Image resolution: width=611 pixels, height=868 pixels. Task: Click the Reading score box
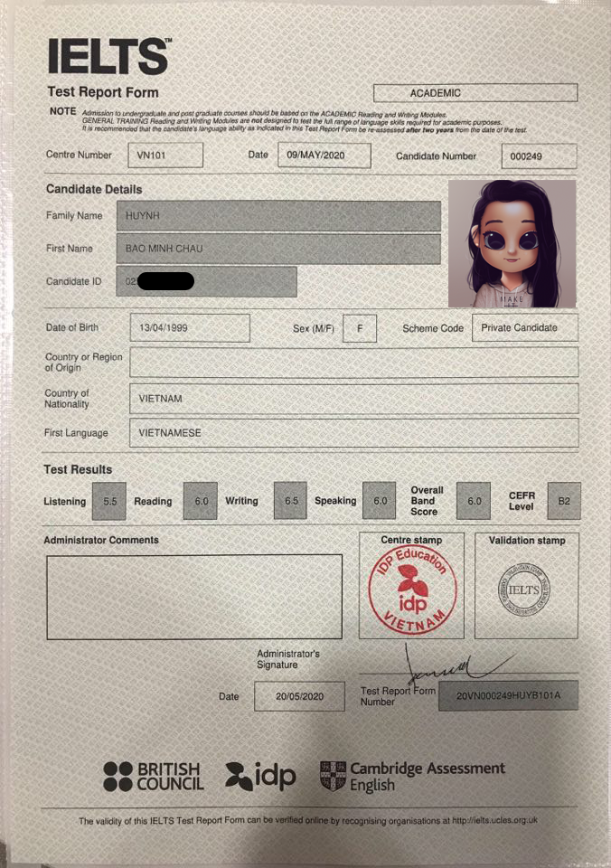tap(201, 501)
